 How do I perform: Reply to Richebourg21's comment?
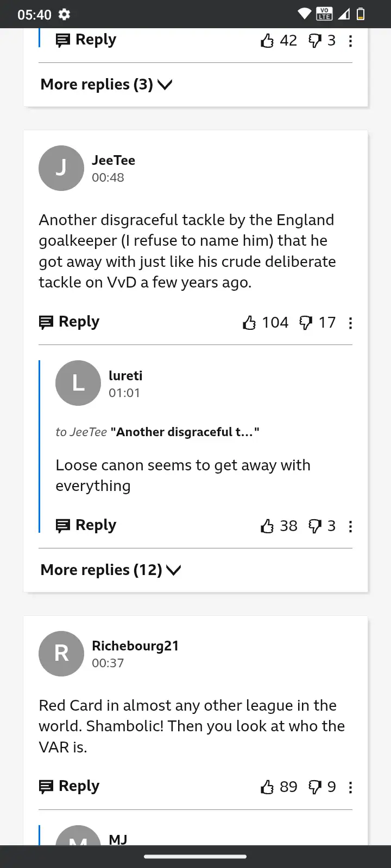pyautogui.click(x=69, y=786)
